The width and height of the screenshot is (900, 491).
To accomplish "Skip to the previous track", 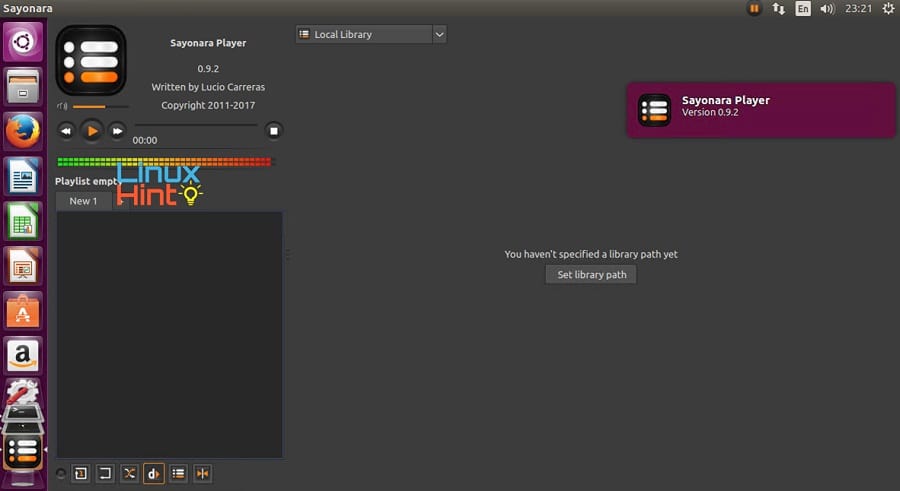I will click(x=66, y=130).
